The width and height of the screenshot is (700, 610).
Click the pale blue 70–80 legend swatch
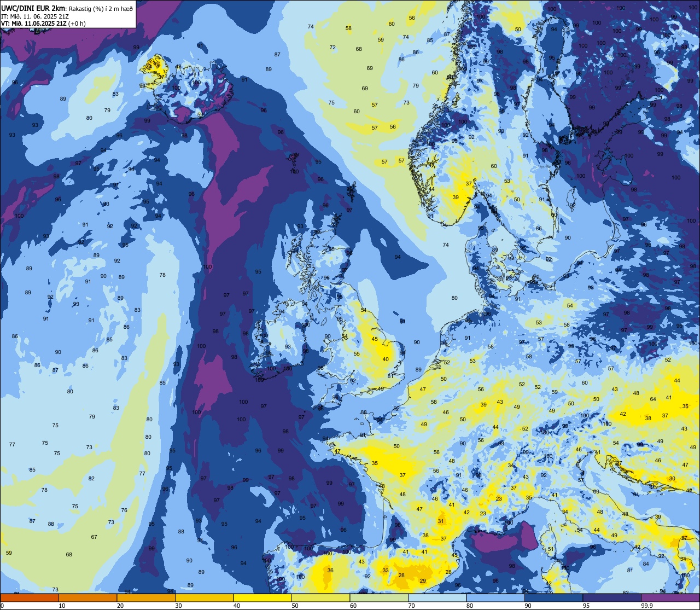tap(437, 597)
